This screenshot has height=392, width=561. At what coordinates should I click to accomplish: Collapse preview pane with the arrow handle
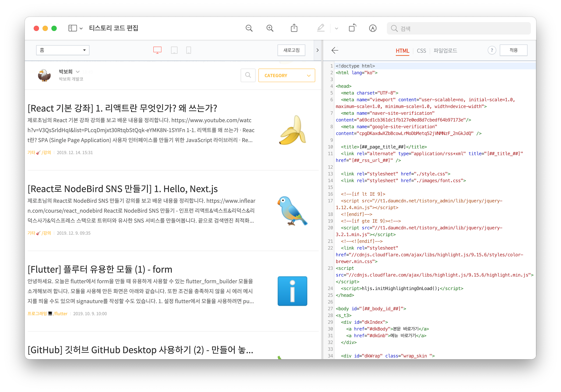318,50
